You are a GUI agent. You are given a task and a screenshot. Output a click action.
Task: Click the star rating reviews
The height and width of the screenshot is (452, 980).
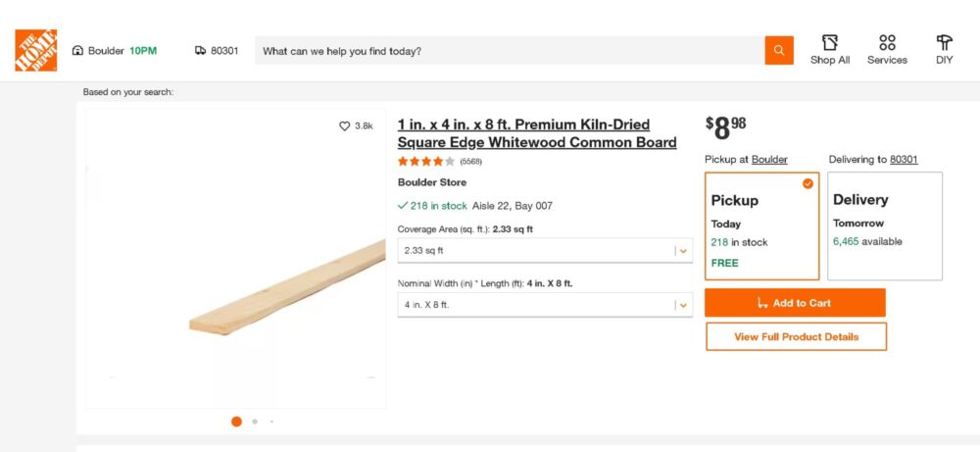click(x=426, y=162)
